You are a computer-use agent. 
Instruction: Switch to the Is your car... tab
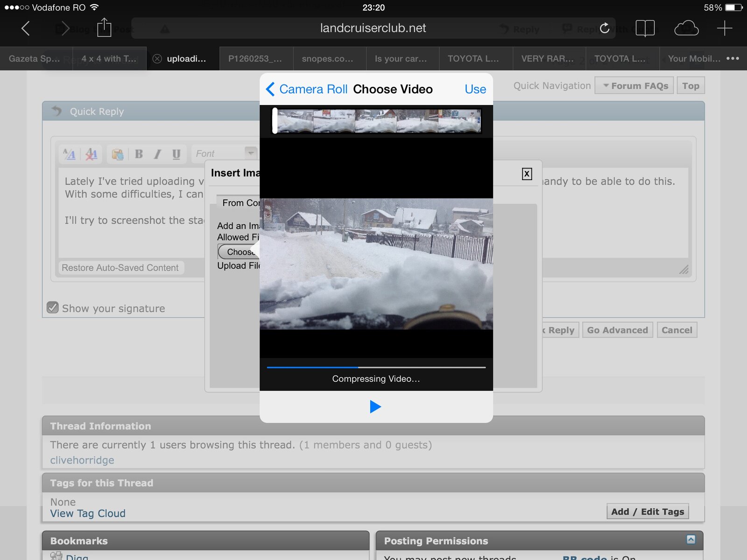point(402,59)
